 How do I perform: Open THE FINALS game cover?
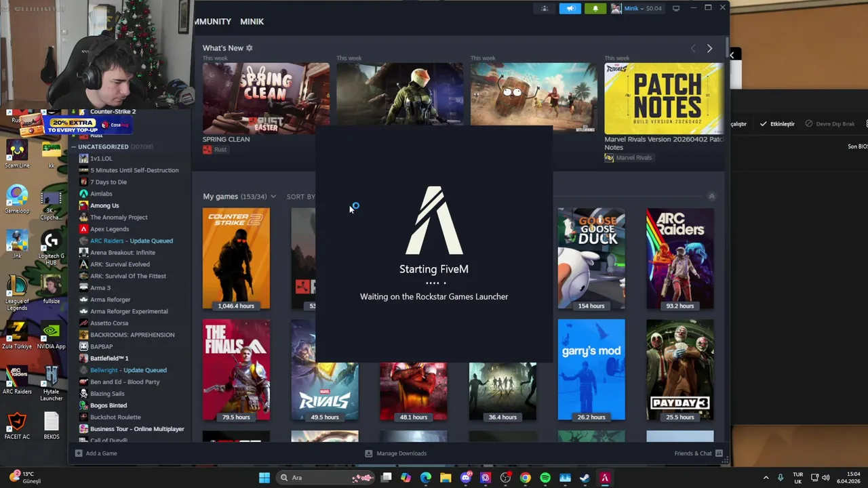point(236,370)
